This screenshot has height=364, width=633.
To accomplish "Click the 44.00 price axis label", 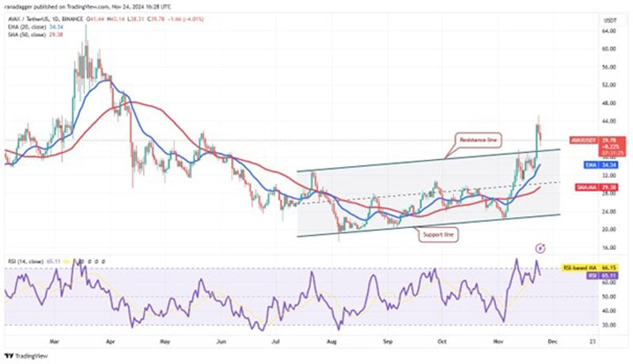I will click(608, 121).
